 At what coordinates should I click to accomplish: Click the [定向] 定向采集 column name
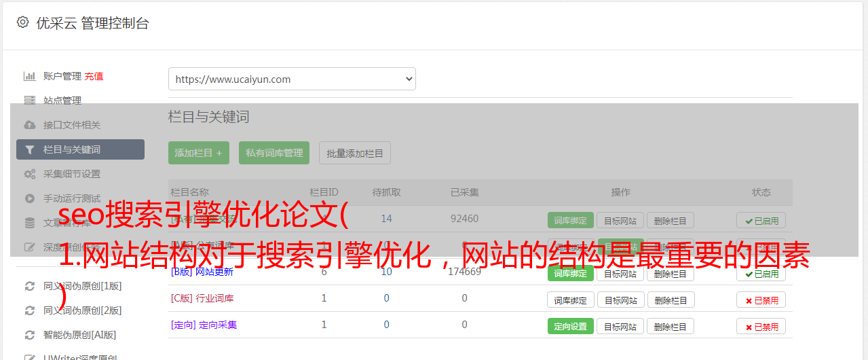[204, 325]
